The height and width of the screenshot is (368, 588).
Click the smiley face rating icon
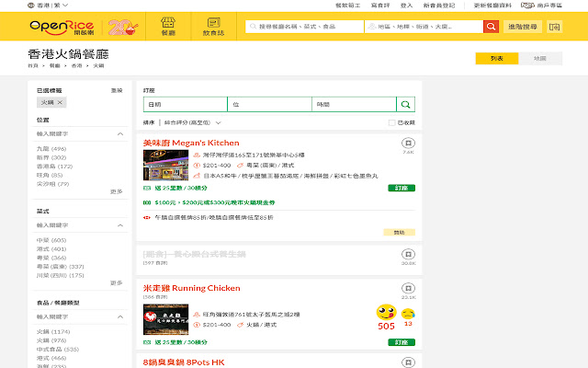386,311
